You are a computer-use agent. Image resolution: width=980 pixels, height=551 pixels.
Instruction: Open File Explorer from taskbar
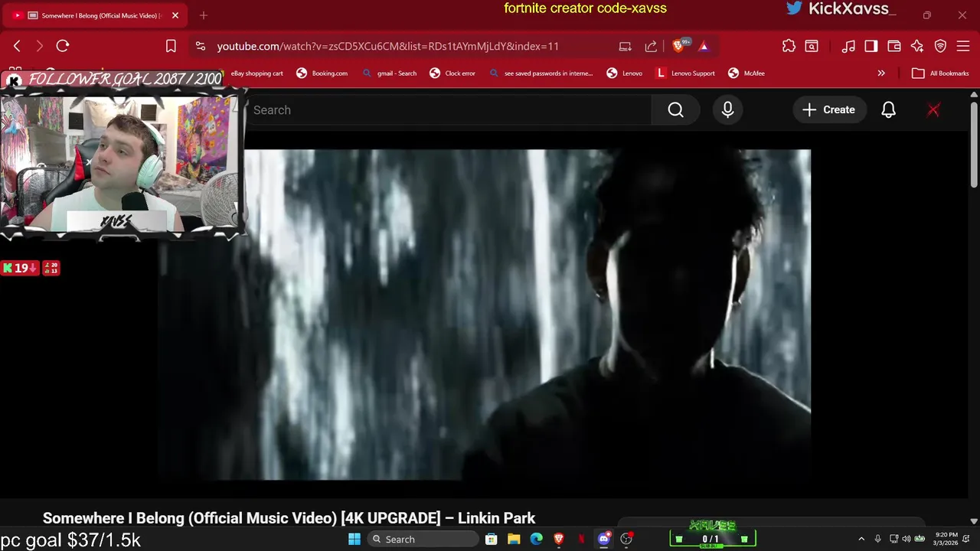514,539
